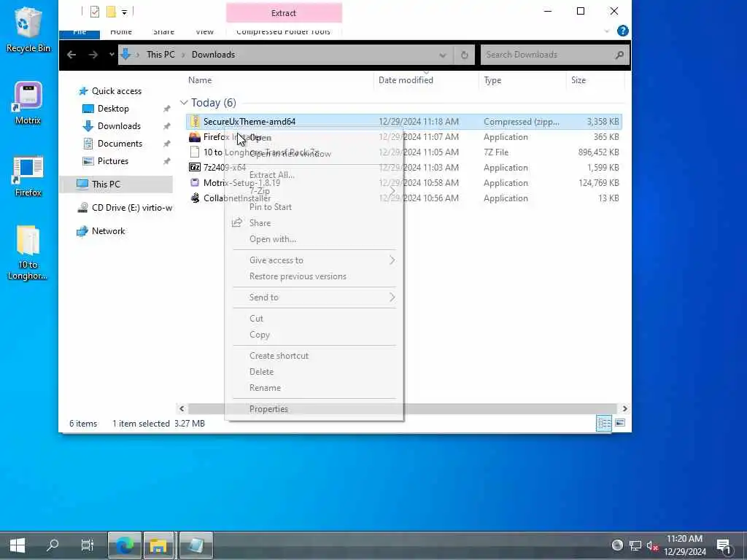
Task: Click the CollabnetInstaller file icon
Action: pos(195,198)
